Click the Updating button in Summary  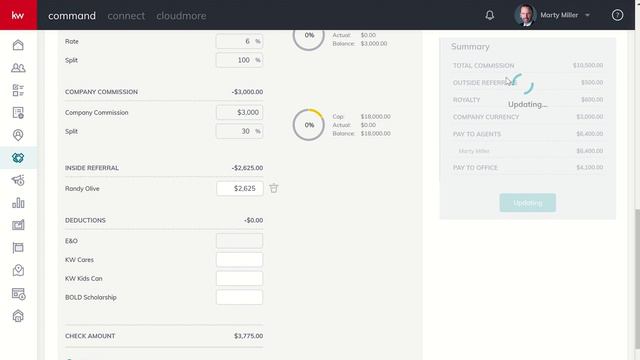click(527, 202)
